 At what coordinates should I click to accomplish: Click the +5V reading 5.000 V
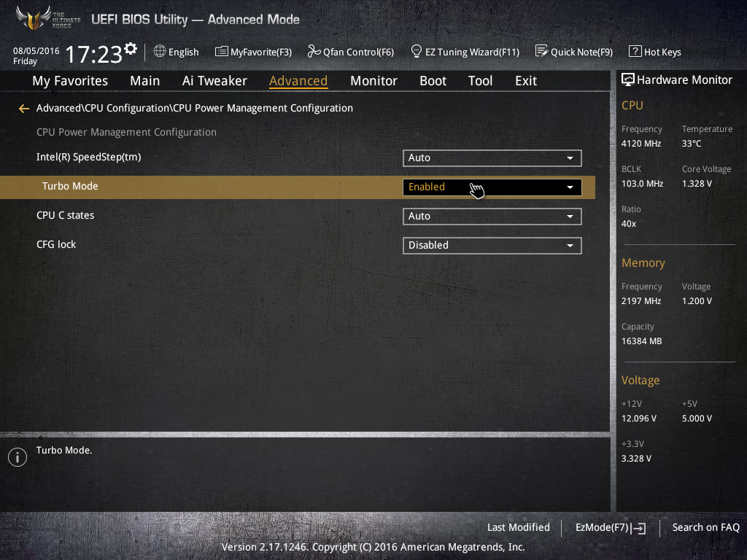pyautogui.click(x=697, y=419)
